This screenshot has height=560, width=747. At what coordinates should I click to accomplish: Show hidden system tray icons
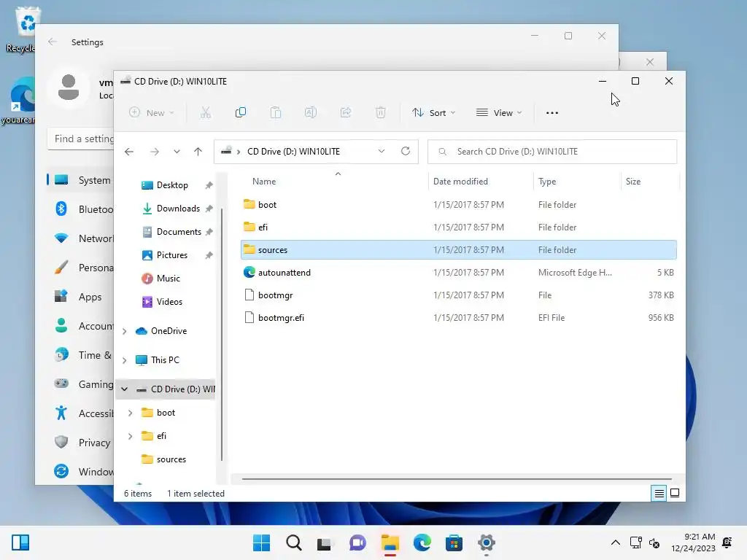[x=616, y=542]
